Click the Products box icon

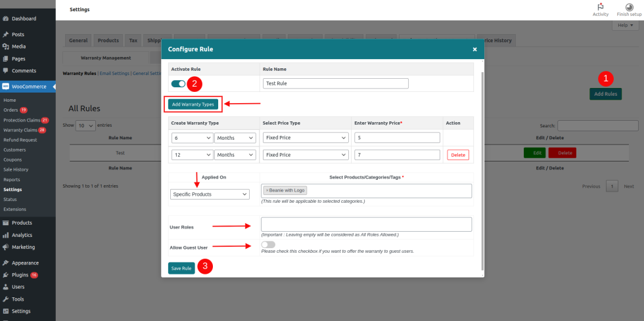[6, 223]
